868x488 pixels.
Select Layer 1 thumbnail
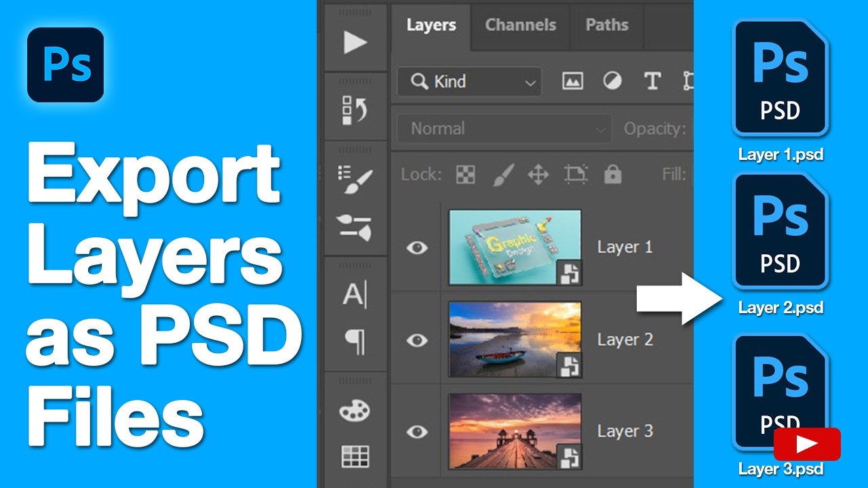tap(515, 247)
